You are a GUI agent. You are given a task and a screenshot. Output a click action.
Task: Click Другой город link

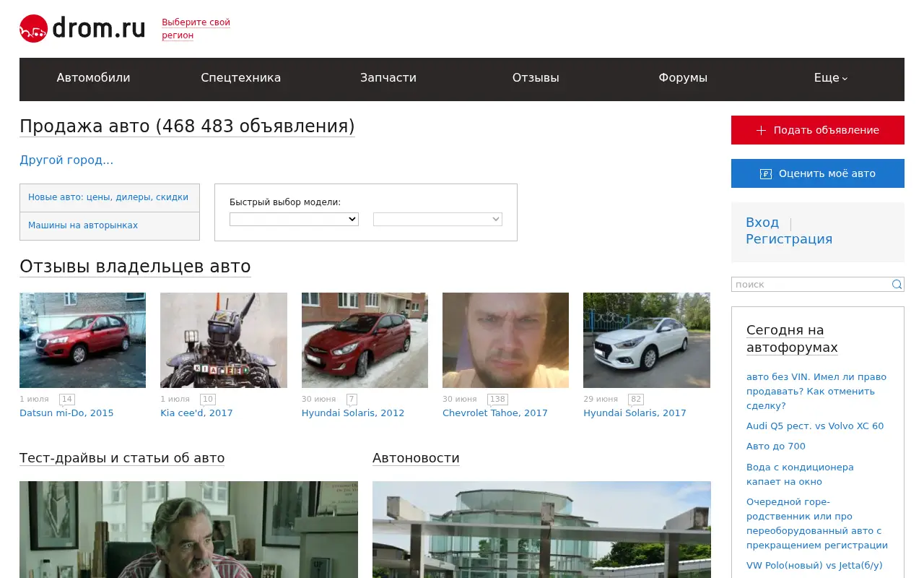(66, 160)
